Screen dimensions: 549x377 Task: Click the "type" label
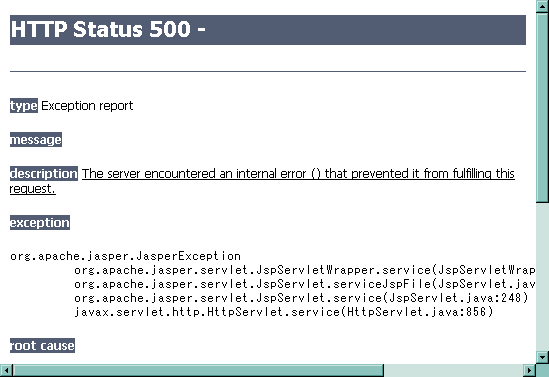tap(24, 106)
